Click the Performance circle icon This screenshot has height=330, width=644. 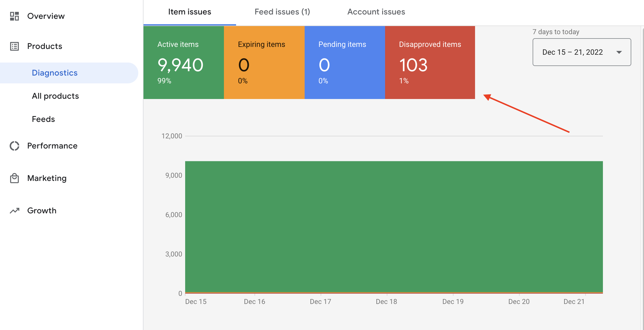(x=14, y=146)
